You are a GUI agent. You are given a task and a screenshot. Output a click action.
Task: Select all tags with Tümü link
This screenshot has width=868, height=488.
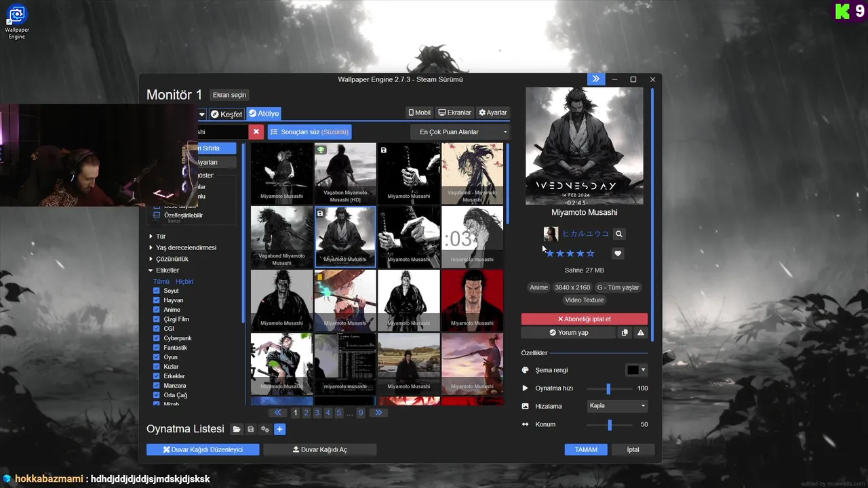point(161,281)
